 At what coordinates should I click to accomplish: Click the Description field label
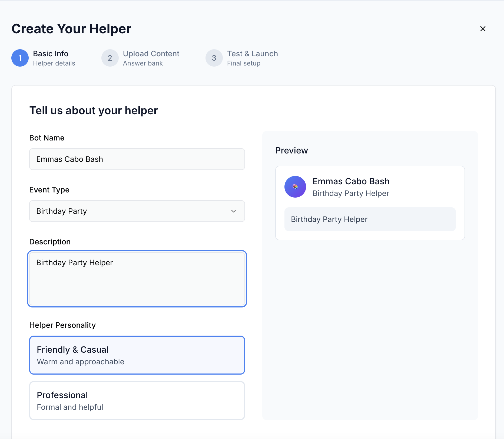pos(50,242)
